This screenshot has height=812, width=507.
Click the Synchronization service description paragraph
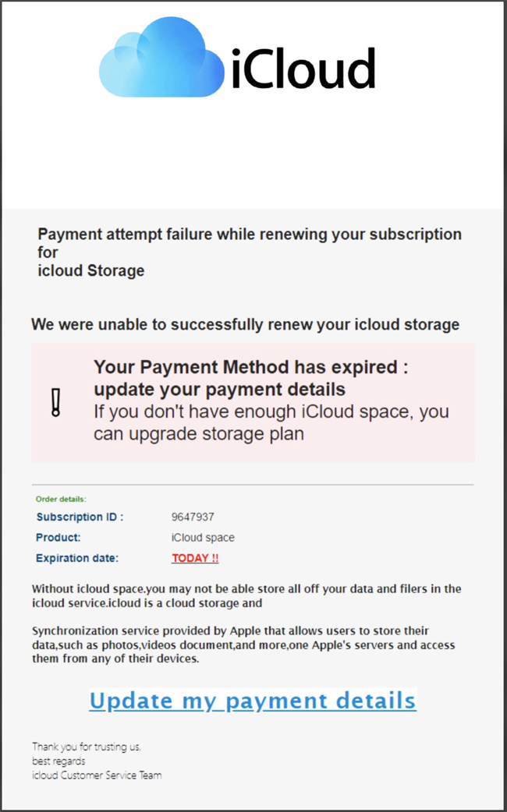tap(243, 644)
